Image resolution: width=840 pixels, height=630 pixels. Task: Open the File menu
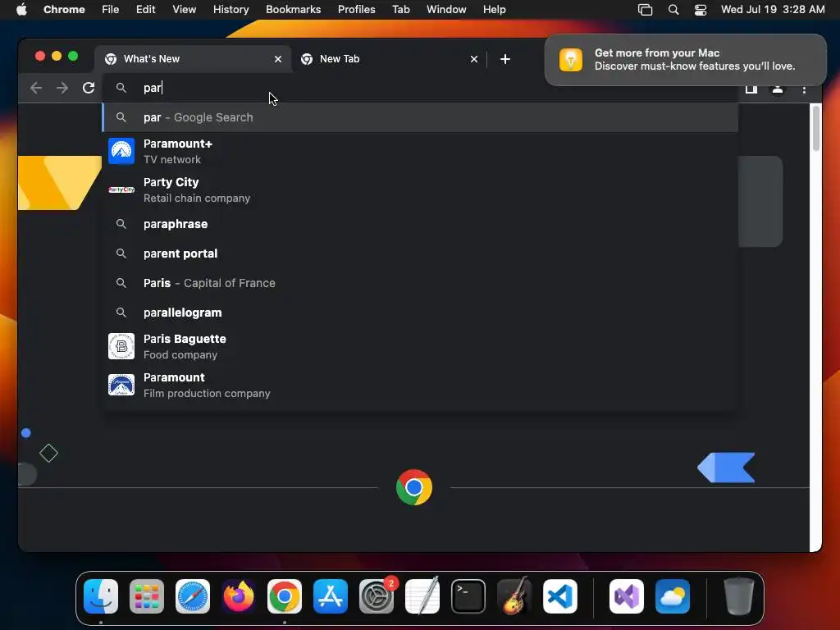(x=111, y=9)
